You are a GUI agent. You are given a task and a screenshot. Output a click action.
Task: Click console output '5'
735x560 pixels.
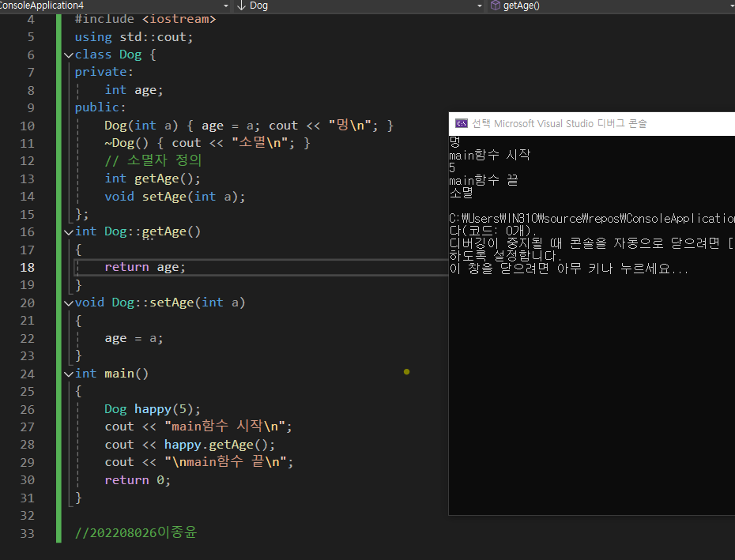point(452,167)
